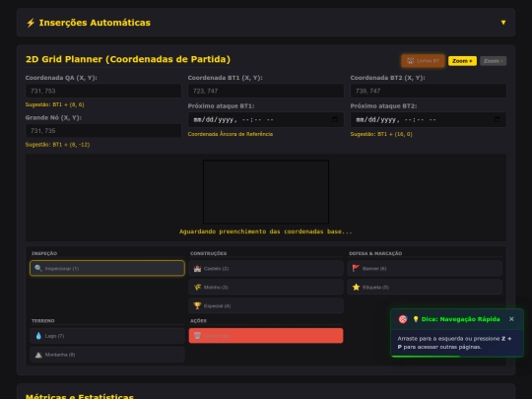The height and width of the screenshot is (399, 532).
Task: Click the castle icon on Castelo
Action: tap(197, 268)
